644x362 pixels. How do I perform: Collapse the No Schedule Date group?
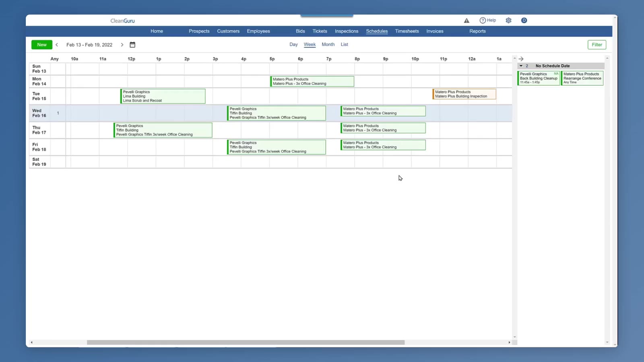coord(521,66)
